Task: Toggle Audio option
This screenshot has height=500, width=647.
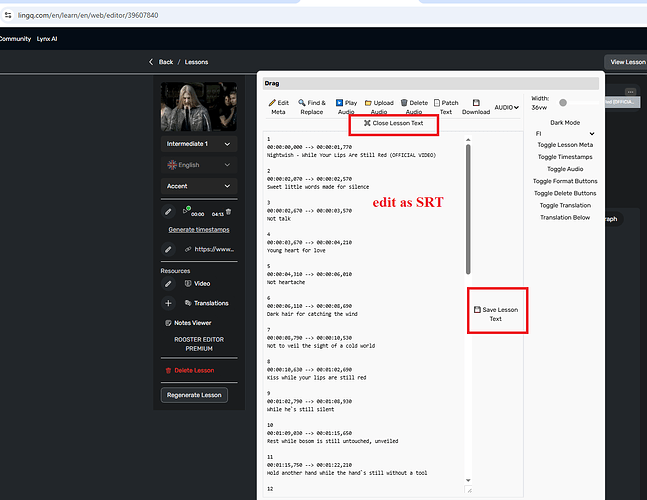Action: [565, 169]
